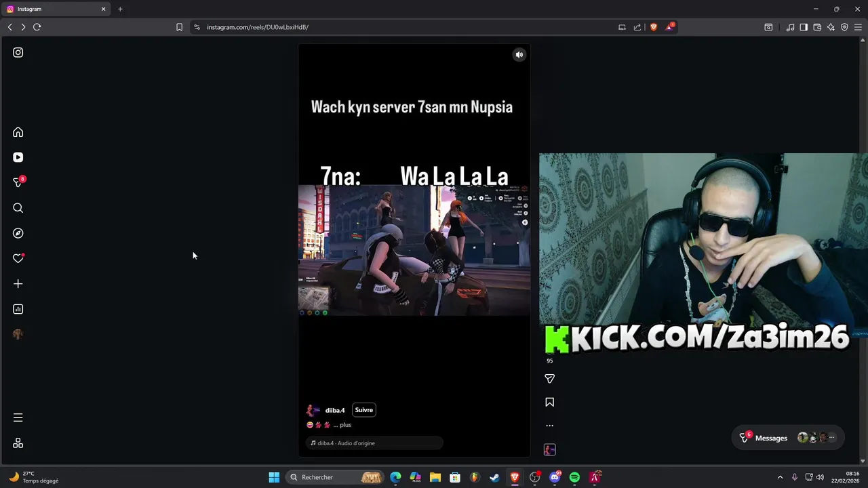Viewport: 868px width, 488px height.
Task: Open site settings icon in address bar
Action: (x=197, y=27)
